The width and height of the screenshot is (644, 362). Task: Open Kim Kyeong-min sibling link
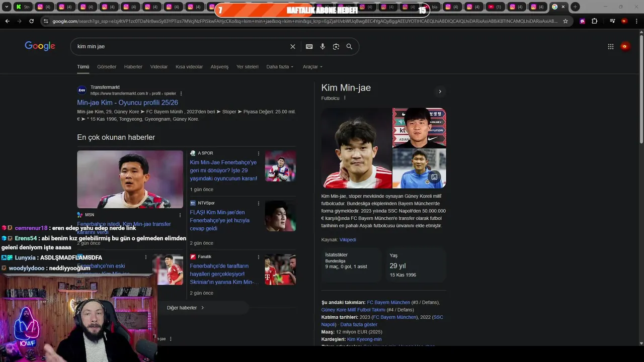pyautogui.click(x=364, y=339)
